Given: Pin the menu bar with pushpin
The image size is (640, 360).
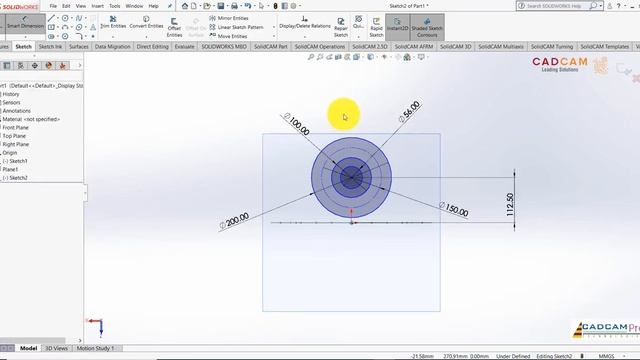Looking at the screenshot, I should pos(170,6).
